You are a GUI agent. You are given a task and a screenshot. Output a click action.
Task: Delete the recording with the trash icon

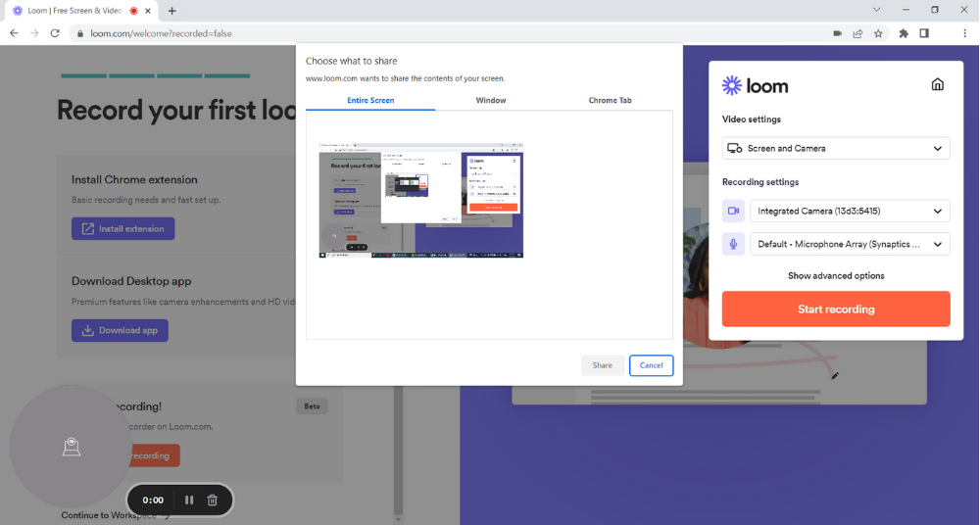[212, 500]
